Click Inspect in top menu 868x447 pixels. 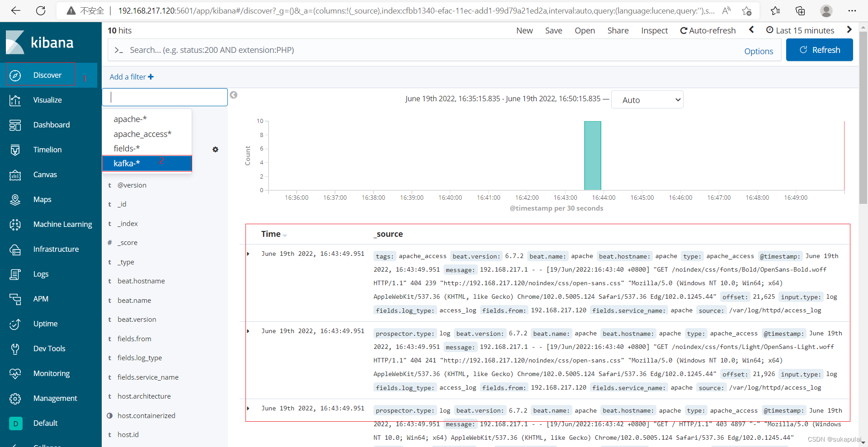click(x=654, y=30)
